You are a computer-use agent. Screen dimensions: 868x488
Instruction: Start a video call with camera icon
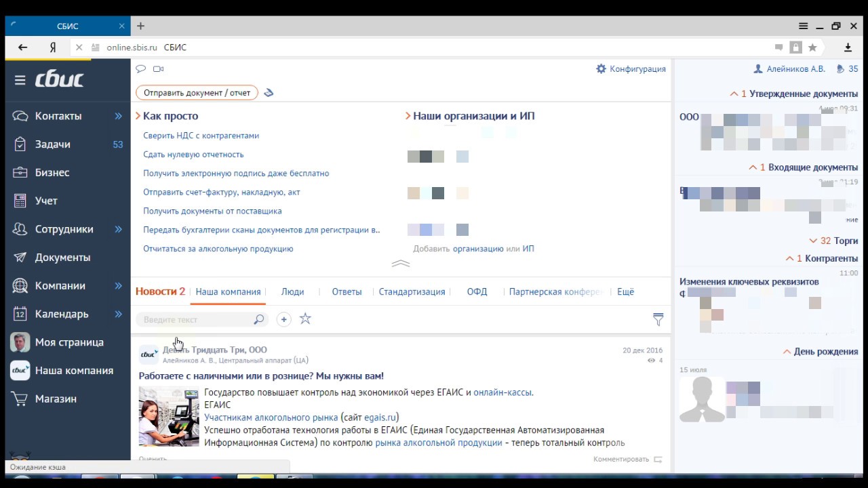click(159, 68)
